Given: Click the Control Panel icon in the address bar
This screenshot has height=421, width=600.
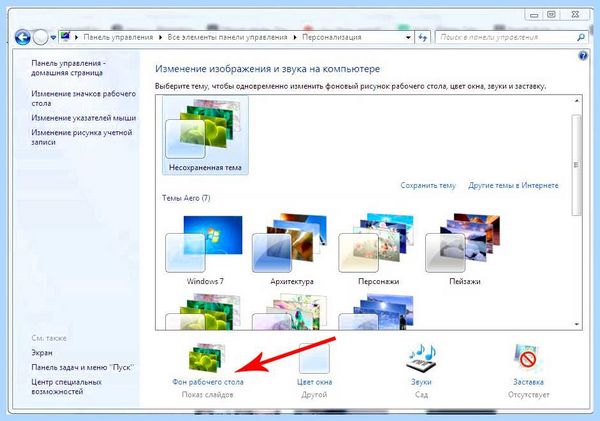Looking at the screenshot, I should (x=65, y=37).
